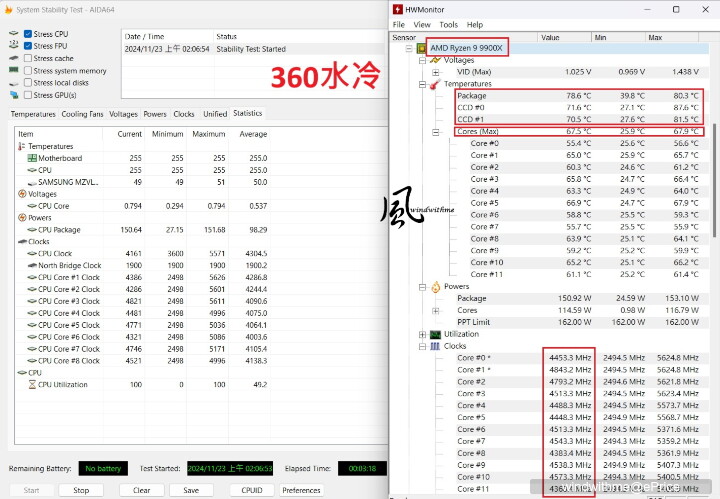This screenshot has height=499, width=720.
Task: Enable Stress local disks checkbox
Action: tap(28, 83)
